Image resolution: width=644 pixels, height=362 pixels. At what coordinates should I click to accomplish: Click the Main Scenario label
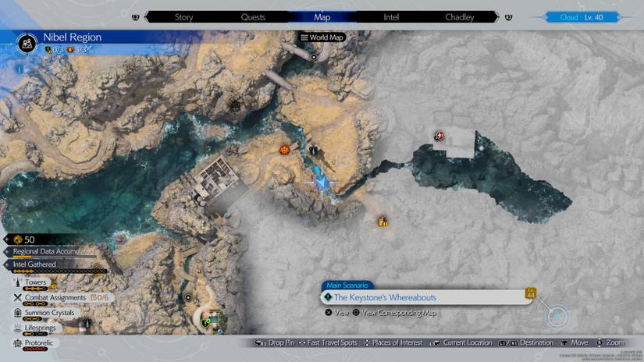point(347,286)
